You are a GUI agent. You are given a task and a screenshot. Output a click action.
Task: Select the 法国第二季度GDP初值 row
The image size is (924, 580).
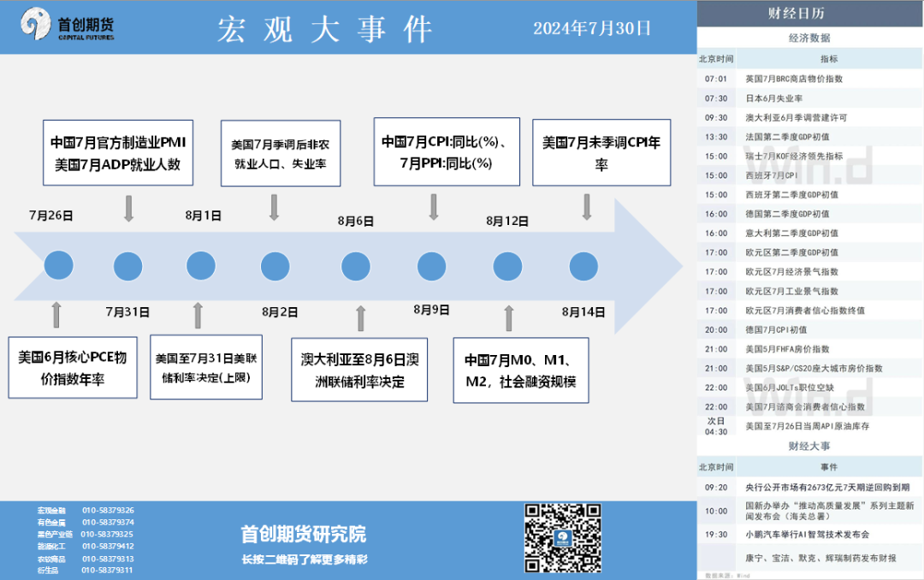click(x=809, y=137)
